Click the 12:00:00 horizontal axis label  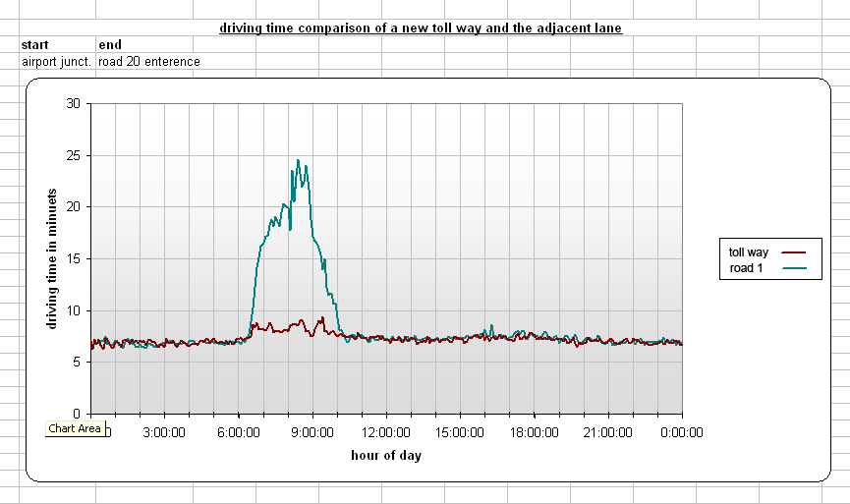(386, 432)
